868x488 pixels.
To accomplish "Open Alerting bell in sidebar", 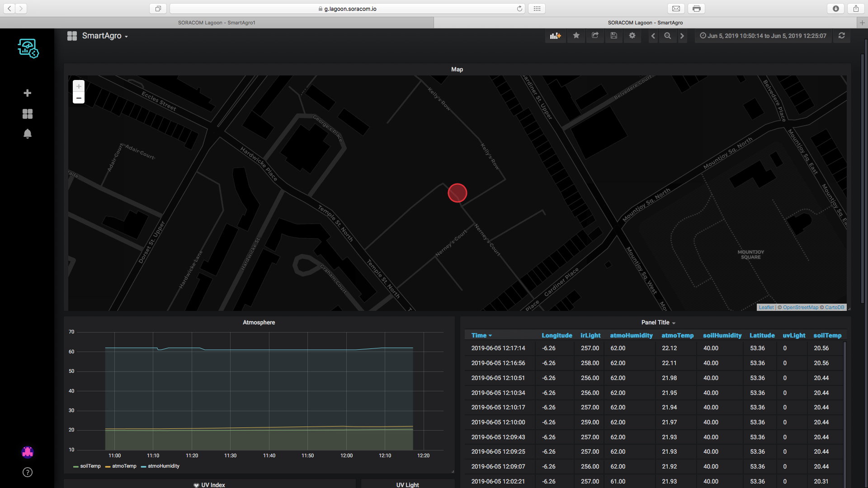I will tap(28, 134).
